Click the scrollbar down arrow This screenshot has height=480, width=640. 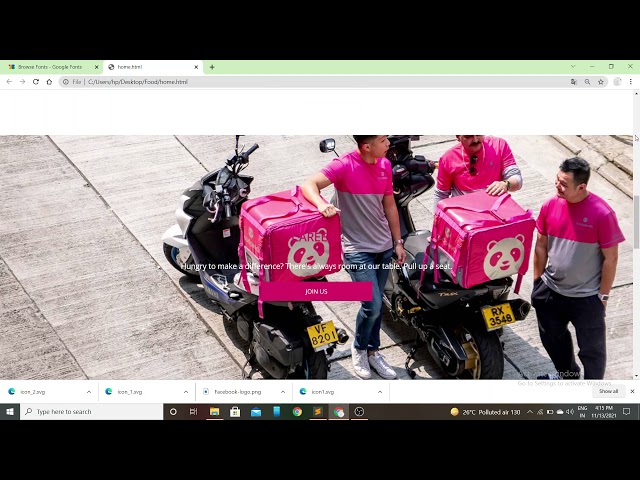click(636, 376)
